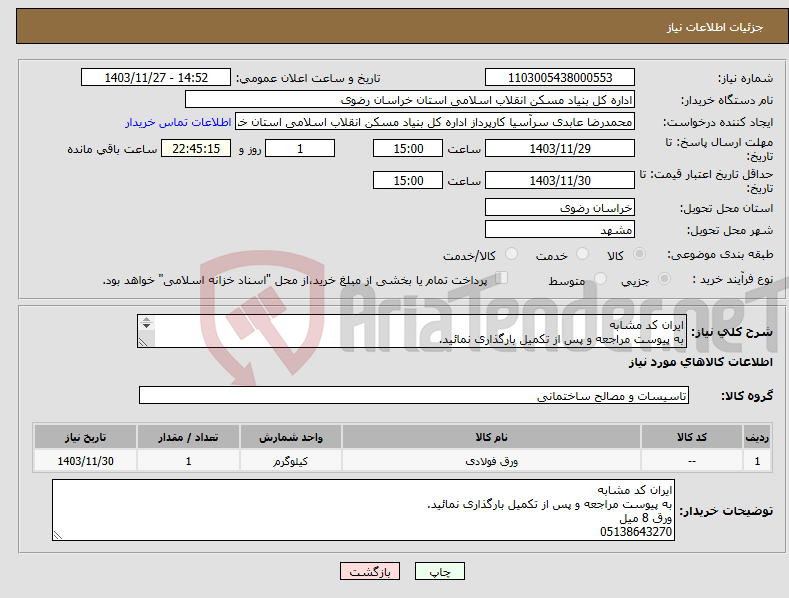
Task: Click the response deadline time 15:00 field
Action: [x=408, y=148]
